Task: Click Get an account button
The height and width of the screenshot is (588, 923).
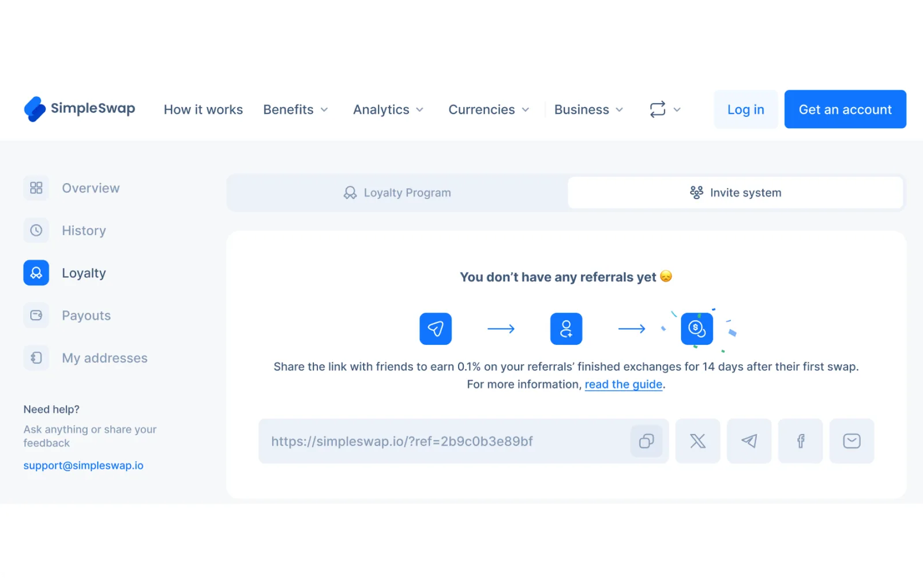Action: click(x=845, y=110)
